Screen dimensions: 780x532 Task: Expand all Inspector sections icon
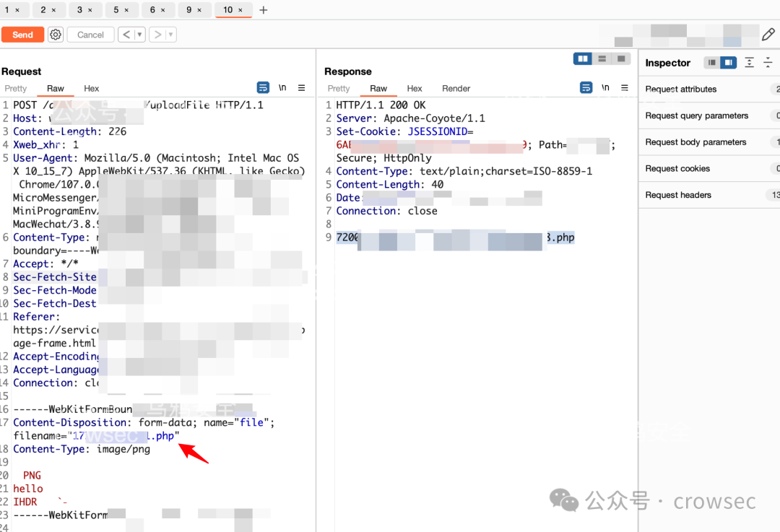click(749, 63)
